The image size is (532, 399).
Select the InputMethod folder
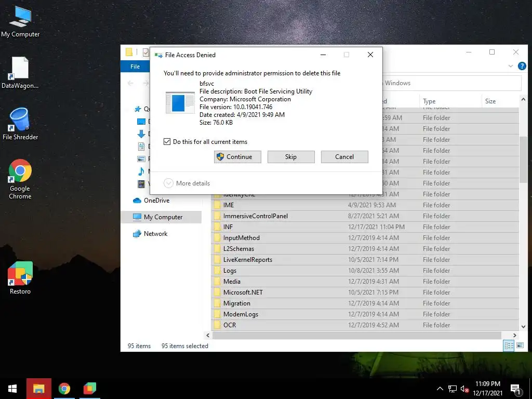[x=365, y=237]
